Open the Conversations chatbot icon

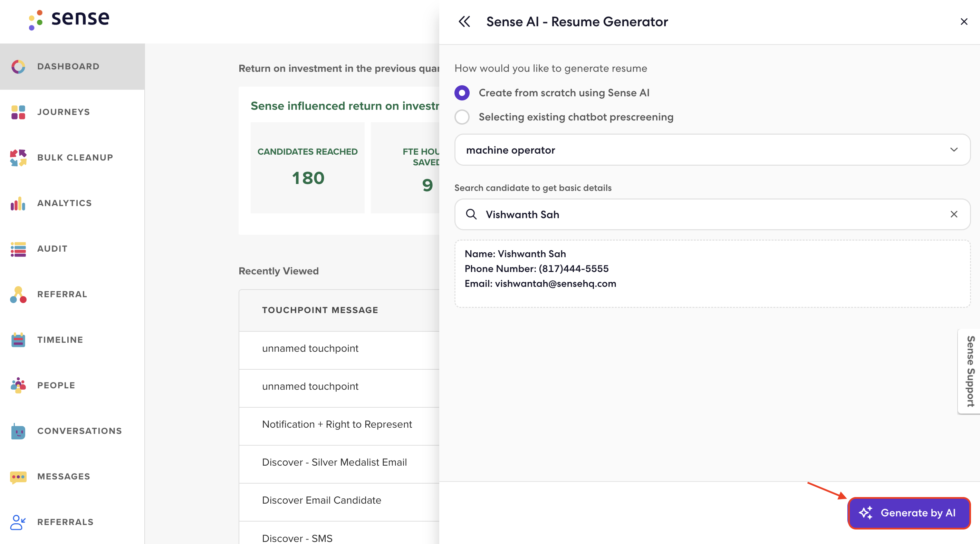click(x=18, y=431)
